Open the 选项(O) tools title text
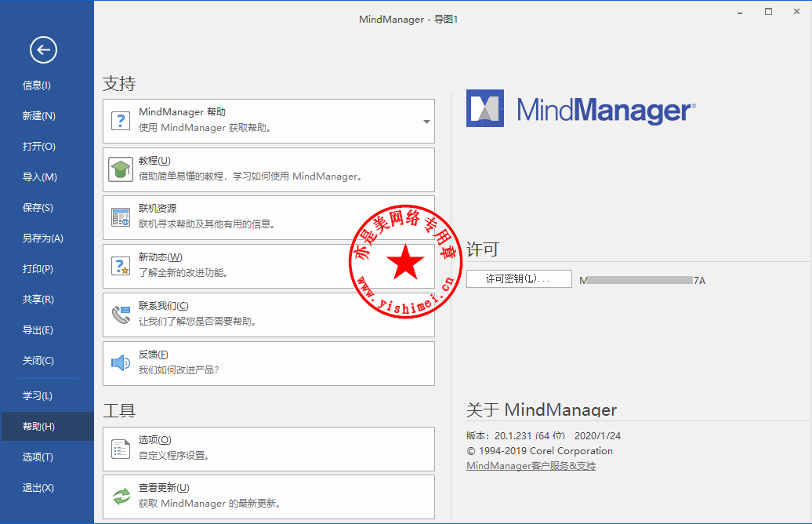Screen dimensions: 812x524 tap(155, 440)
